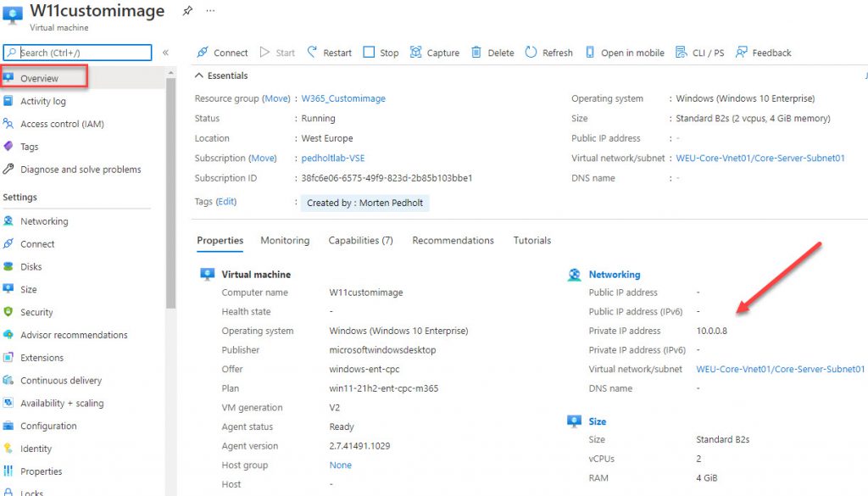Click the Stop square icon

369,52
